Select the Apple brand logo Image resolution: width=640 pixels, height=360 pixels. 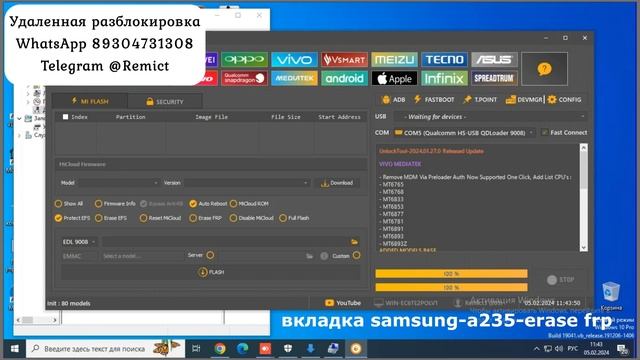coord(394,78)
